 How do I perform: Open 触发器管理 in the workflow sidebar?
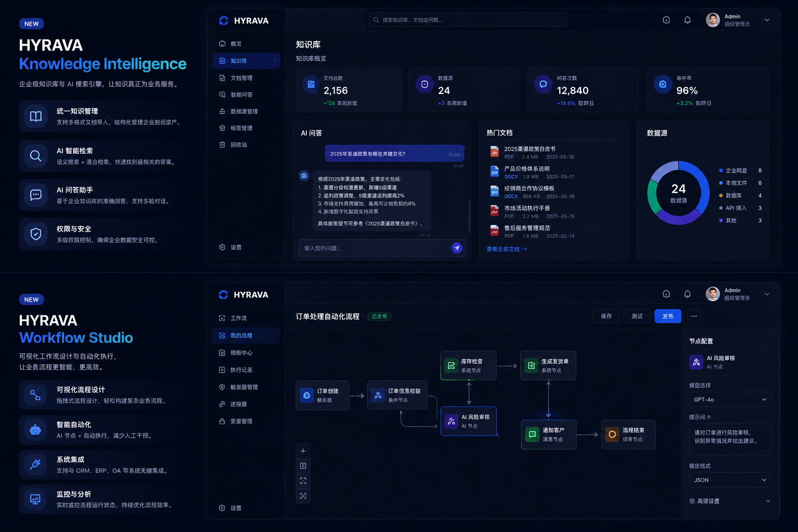tap(246, 387)
